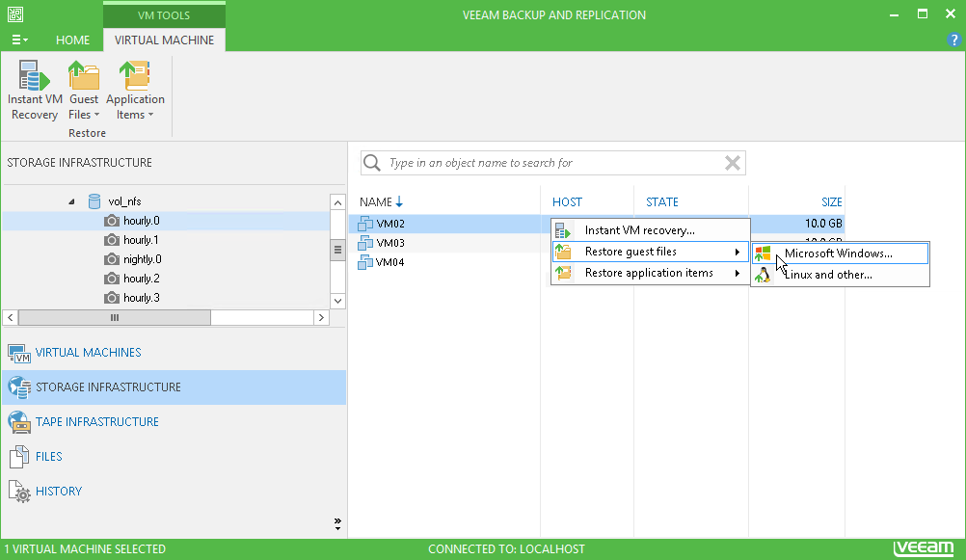Screen dimensions: 966x560
Task: Click the camera icon beside nightly.0
Action: 112,258
